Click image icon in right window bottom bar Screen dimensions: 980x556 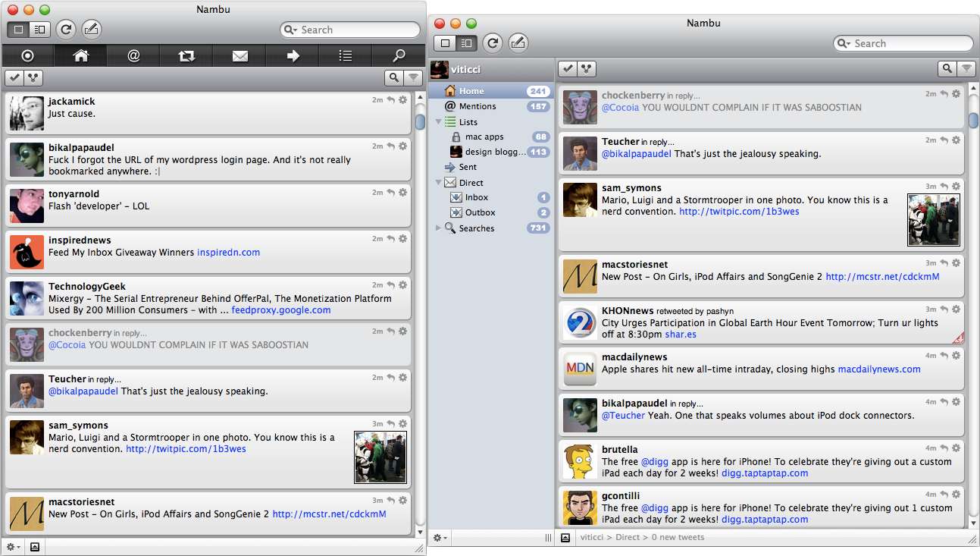[565, 538]
